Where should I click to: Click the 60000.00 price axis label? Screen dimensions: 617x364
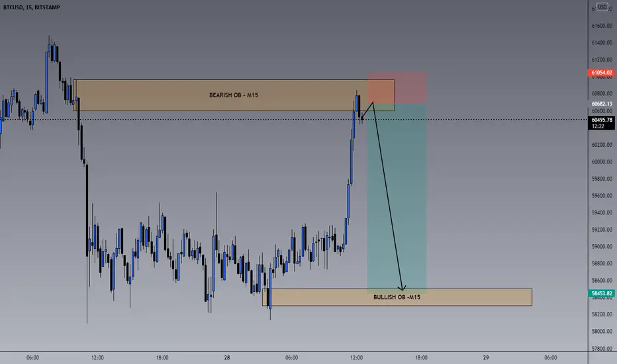[602, 161]
